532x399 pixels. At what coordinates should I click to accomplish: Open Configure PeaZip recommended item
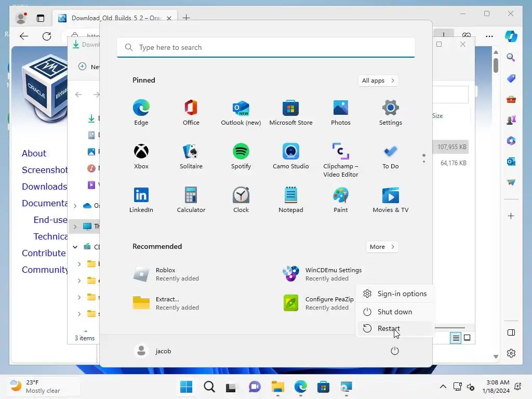[318, 303]
